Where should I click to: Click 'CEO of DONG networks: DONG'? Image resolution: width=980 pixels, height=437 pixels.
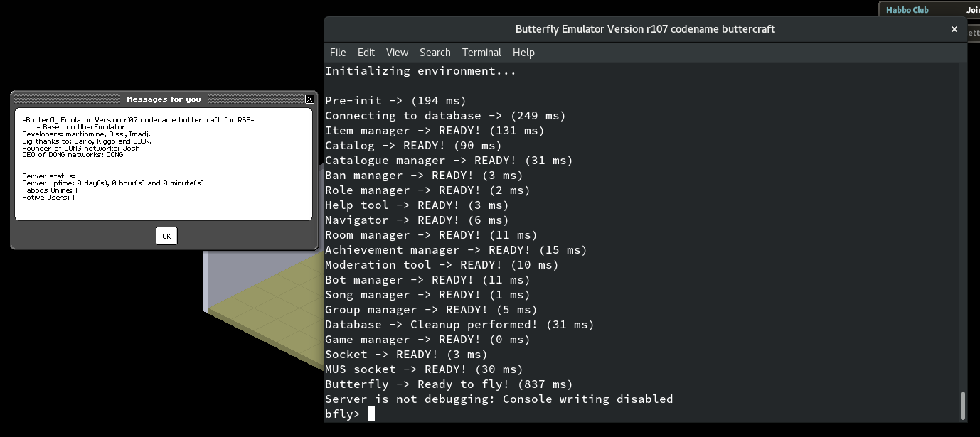point(73,155)
